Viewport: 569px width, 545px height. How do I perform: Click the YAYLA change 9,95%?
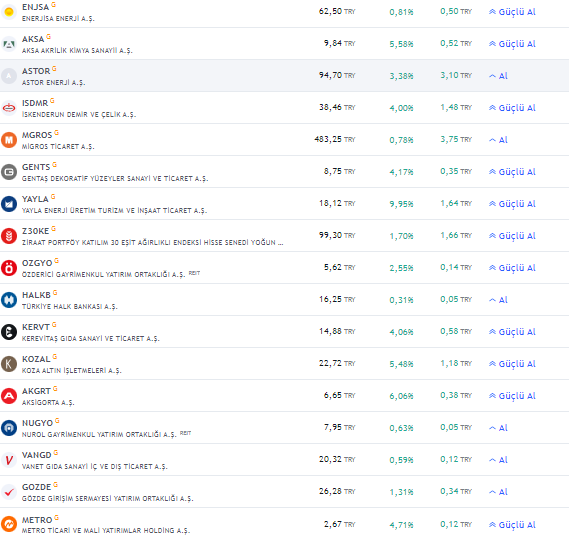click(401, 204)
